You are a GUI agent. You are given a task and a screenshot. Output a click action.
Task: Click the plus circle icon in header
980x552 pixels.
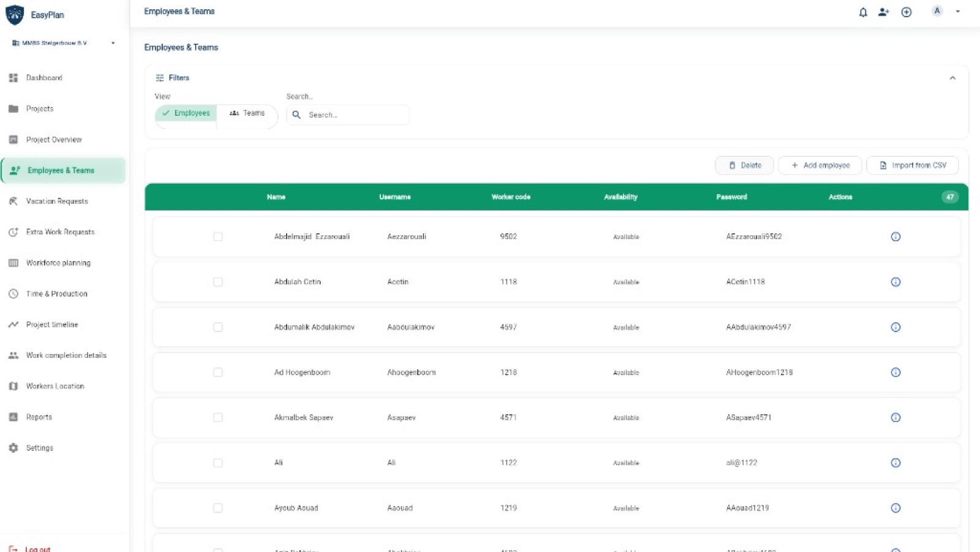(x=907, y=12)
